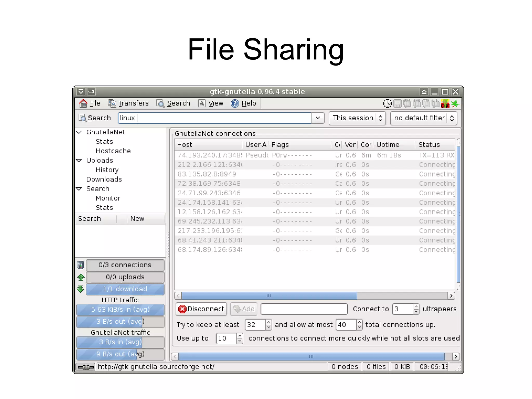Sort connections by Host column header
Viewport: 532px width, 399px height.
pyautogui.click(x=208, y=145)
